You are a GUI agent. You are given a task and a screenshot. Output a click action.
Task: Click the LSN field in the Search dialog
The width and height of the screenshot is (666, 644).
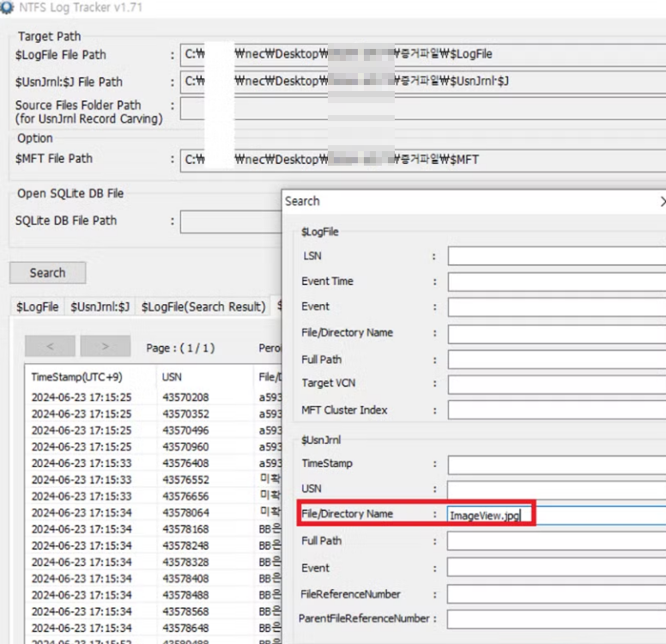click(557, 257)
